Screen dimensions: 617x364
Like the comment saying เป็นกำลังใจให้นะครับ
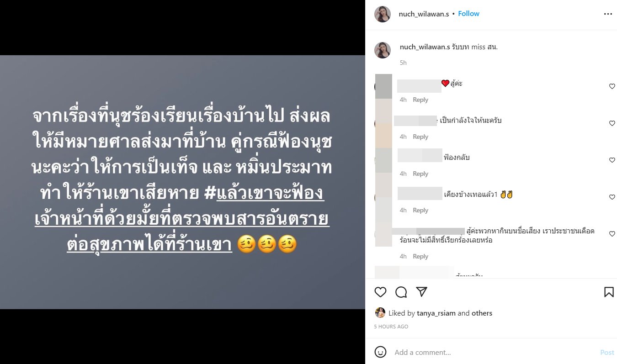(x=612, y=123)
